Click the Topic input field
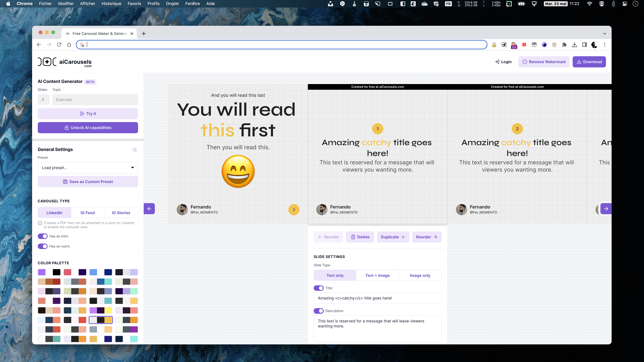The height and width of the screenshot is (362, 644). pyautogui.click(x=95, y=100)
